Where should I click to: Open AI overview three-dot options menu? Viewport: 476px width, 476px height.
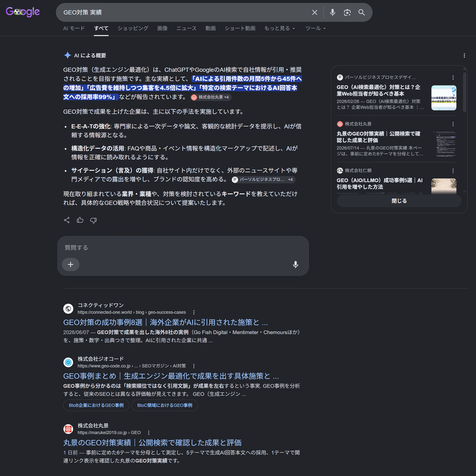coord(464,56)
